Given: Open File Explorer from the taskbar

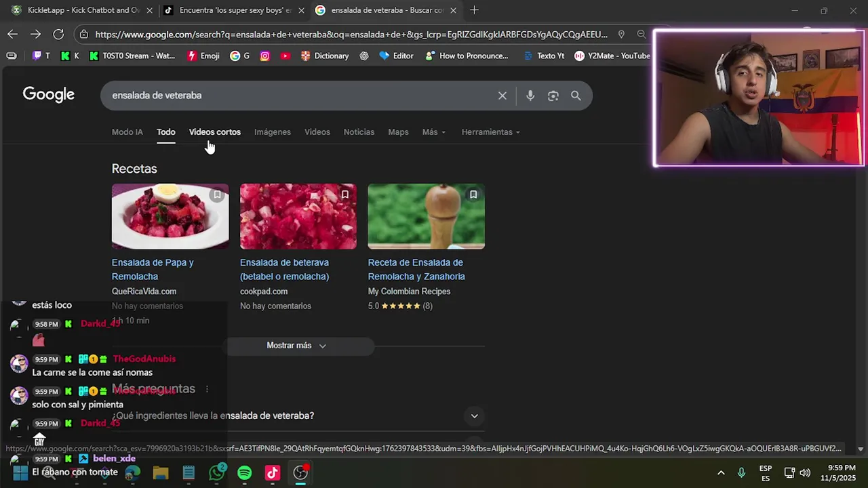Looking at the screenshot, I should point(161,472).
